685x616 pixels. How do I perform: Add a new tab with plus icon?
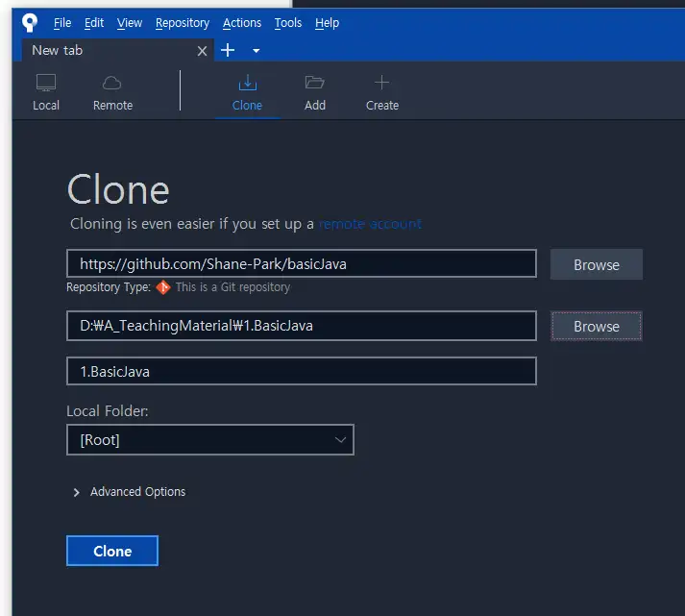228,50
